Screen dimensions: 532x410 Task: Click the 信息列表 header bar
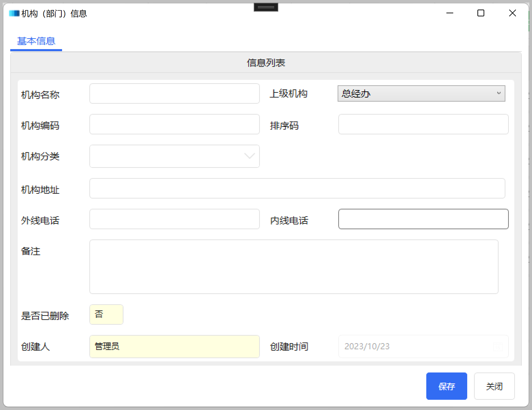(x=266, y=63)
